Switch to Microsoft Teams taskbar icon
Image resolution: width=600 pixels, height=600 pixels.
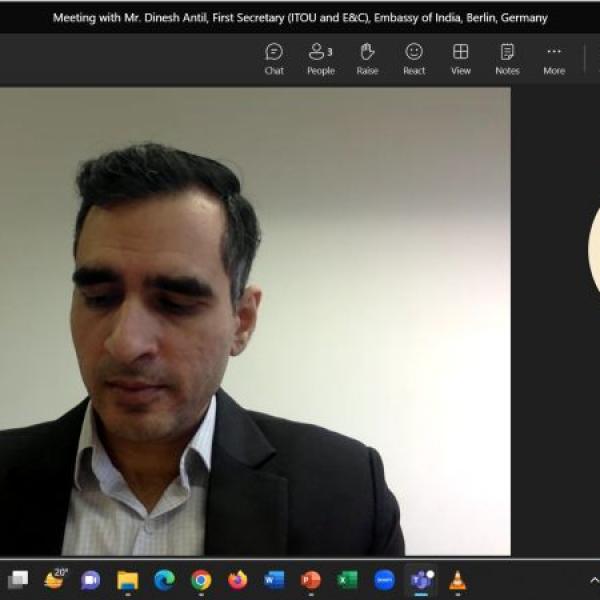pos(421,580)
